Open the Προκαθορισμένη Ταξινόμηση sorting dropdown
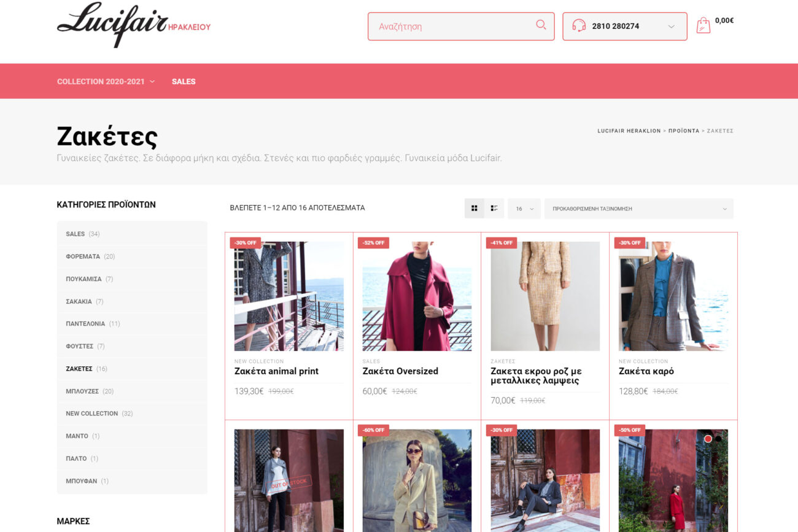798x532 pixels. click(x=638, y=209)
